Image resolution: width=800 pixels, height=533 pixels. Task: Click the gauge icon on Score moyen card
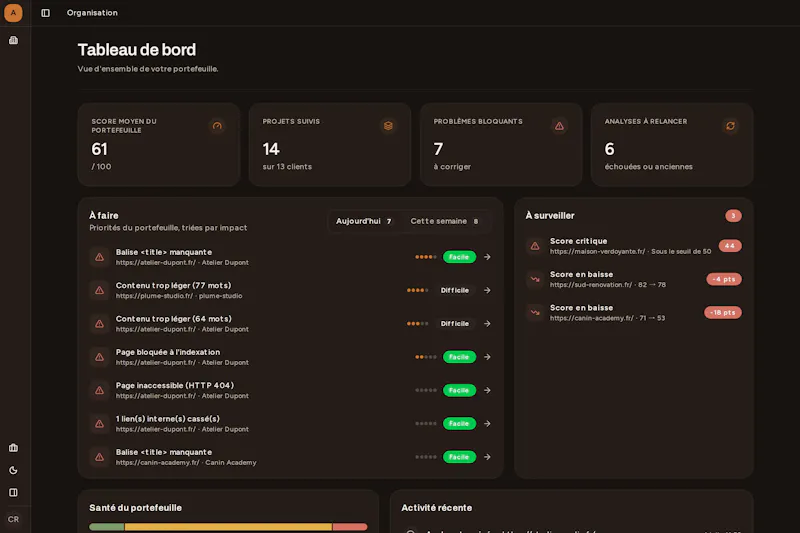217,125
